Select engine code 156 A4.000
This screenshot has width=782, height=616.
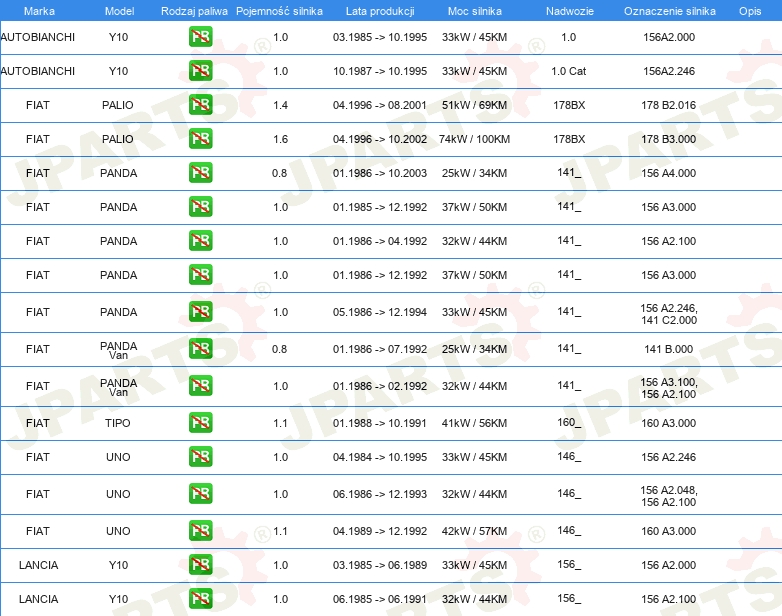point(668,173)
